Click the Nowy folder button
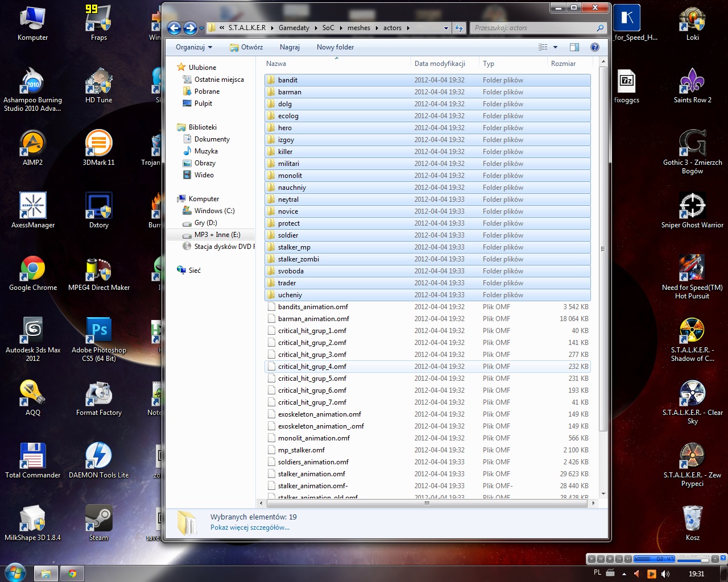Viewport: 728px width, 582px height. 335,47
